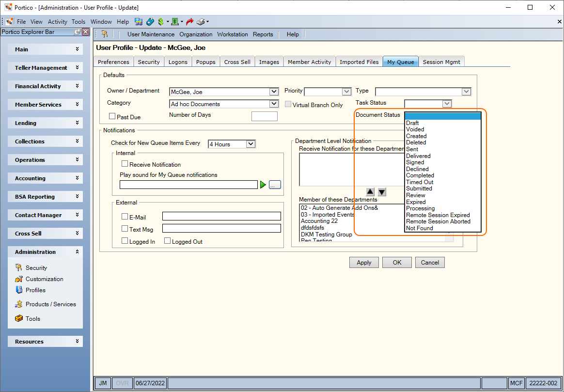Click the Apply button
This screenshot has width=564, height=392.
tap(364, 263)
